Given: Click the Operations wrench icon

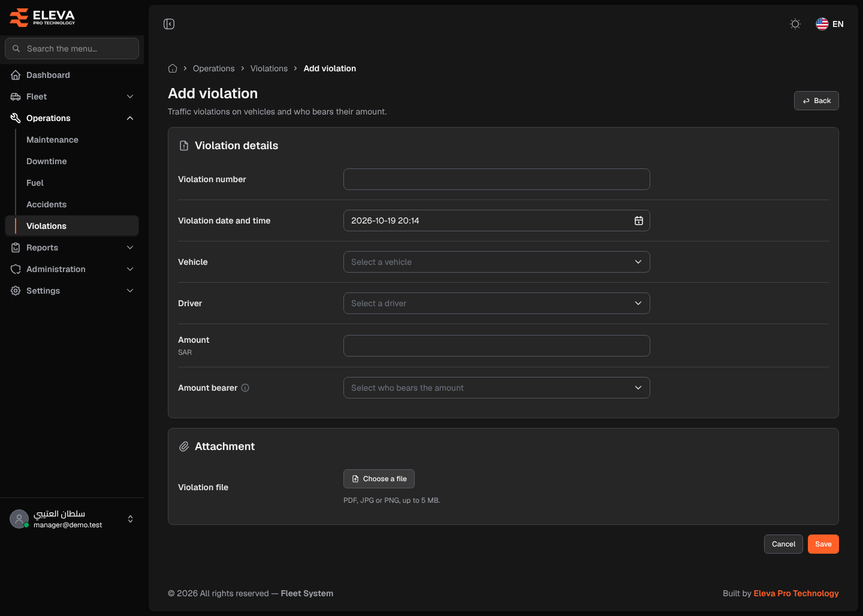Looking at the screenshot, I should [x=16, y=118].
